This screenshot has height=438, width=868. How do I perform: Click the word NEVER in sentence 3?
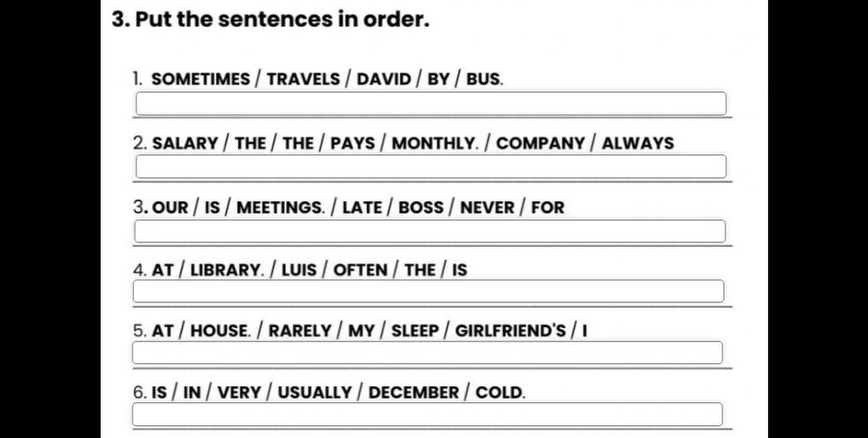click(487, 208)
